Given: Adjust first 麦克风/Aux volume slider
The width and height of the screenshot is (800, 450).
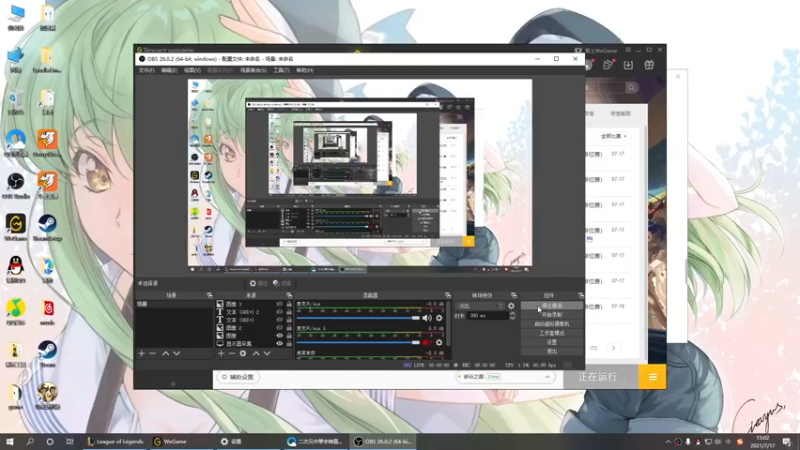Looking at the screenshot, I should pyautogui.click(x=358, y=318).
